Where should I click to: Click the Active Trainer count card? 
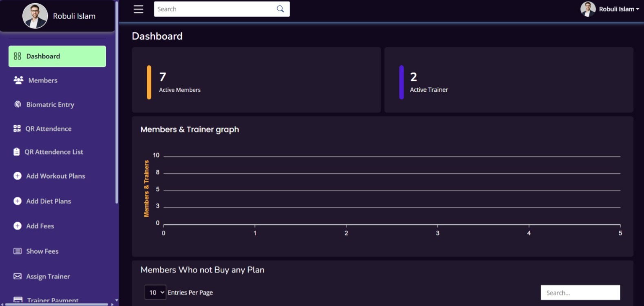(509, 80)
